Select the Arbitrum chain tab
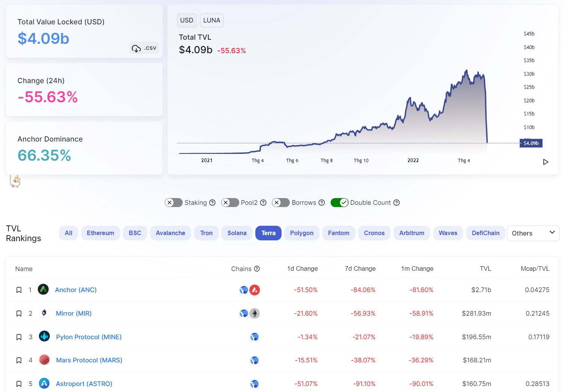Screen dimensions: 568x392 tap(411, 233)
